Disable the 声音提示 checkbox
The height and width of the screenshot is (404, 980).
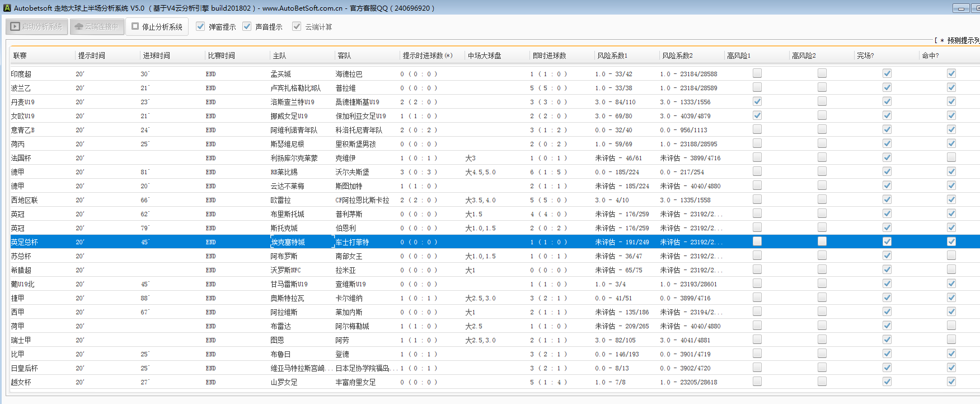247,26
